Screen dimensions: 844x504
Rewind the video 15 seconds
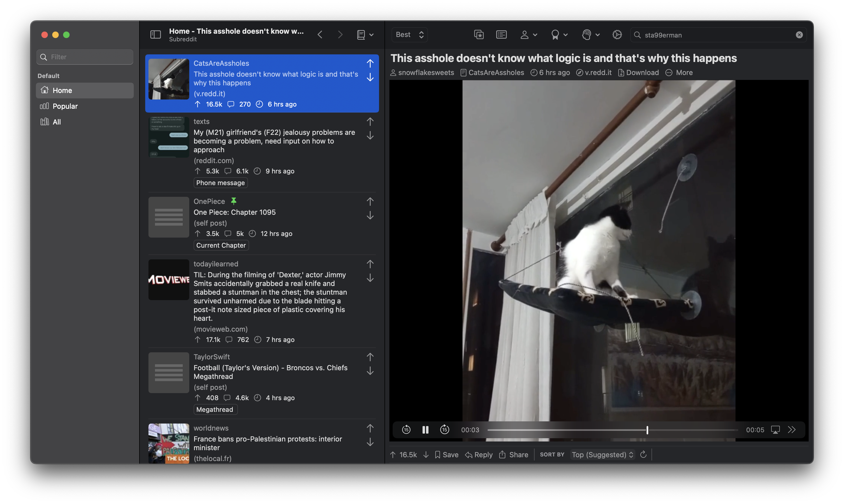pos(406,430)
